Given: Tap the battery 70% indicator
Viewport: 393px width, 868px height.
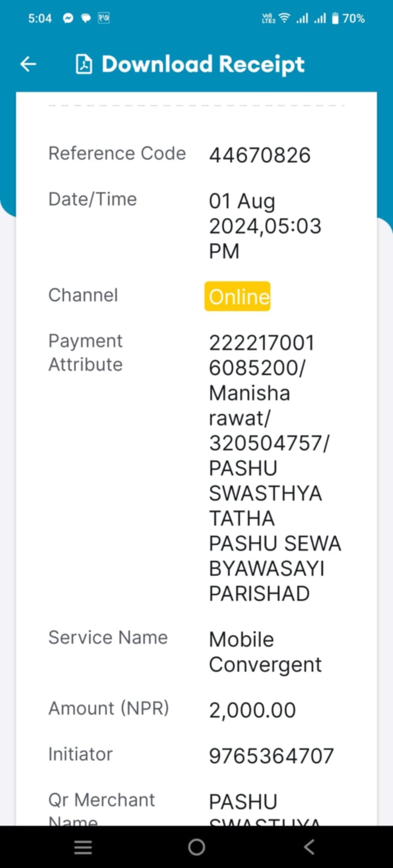Looking at the screenshot, I should (x=348, y=18).
